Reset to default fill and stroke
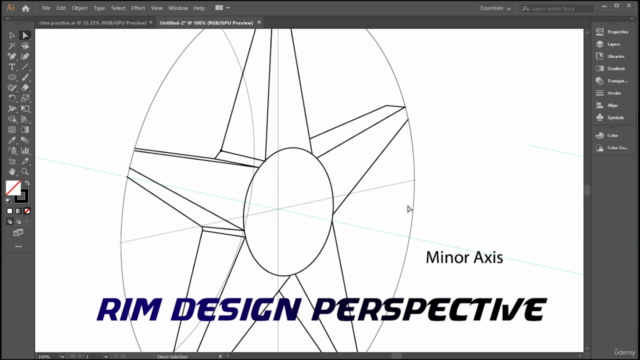The height and width of the screenshot is (360, 640). pos(9,200)
